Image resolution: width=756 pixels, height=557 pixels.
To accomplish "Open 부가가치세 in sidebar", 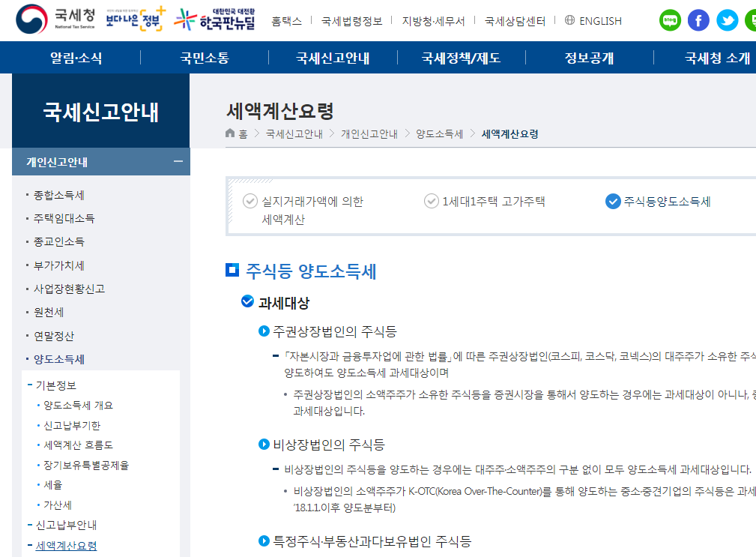I will point(59,265).
